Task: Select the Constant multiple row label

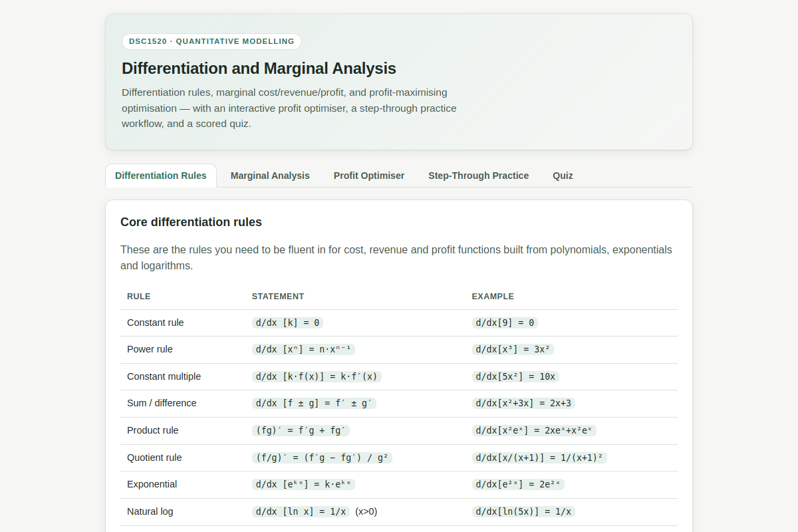Action: (164, 376)
